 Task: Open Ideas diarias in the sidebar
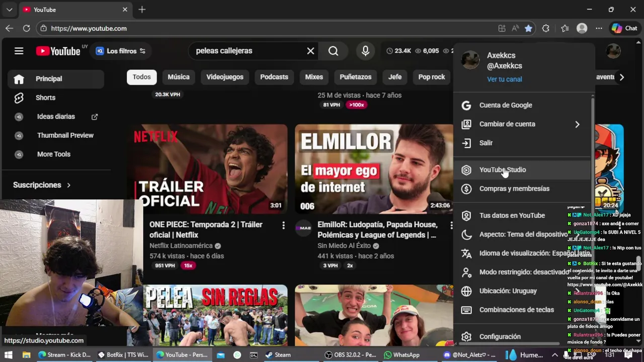55,117
